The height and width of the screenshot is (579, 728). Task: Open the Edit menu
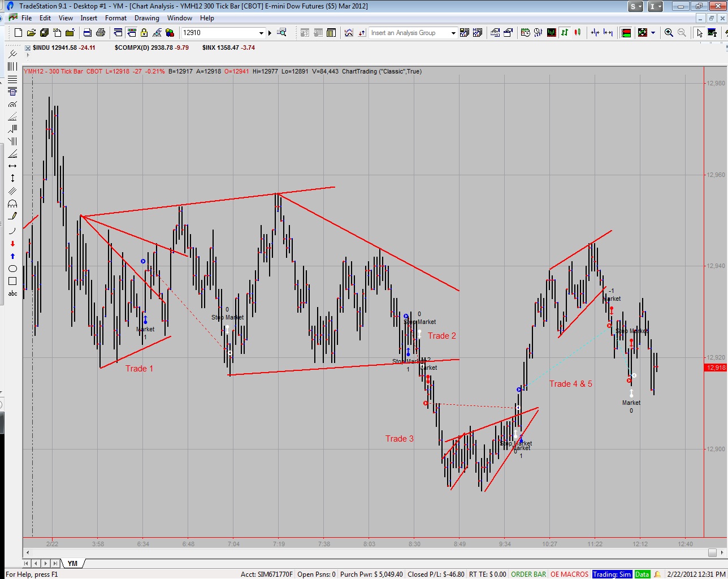coord(45,18)
